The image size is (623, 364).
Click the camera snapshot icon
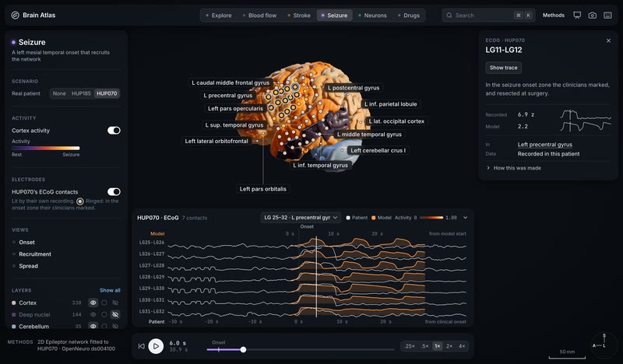tap(593, 15)
